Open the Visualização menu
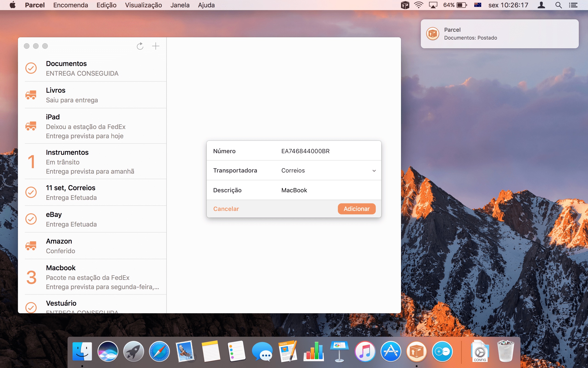The image size is (588, 368). (x=143, y=5)
